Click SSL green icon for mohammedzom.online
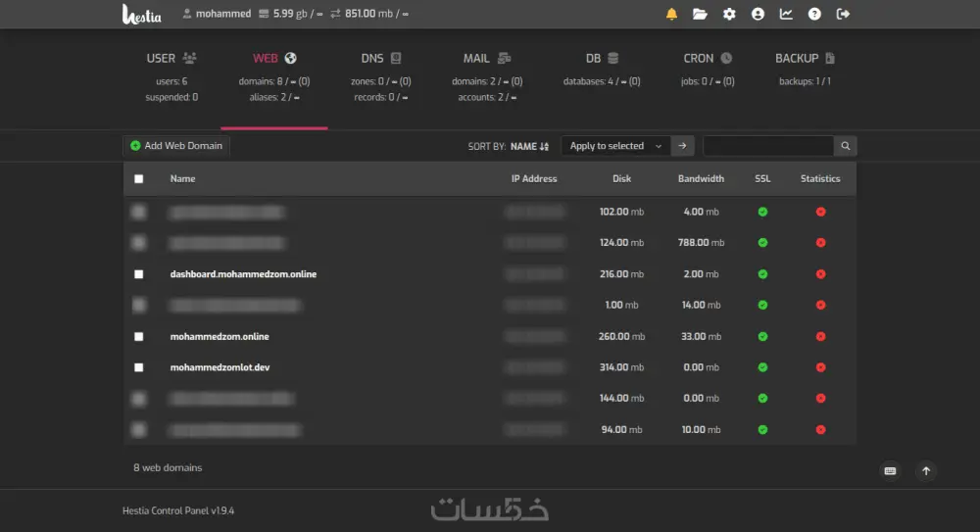 point(762,336)
